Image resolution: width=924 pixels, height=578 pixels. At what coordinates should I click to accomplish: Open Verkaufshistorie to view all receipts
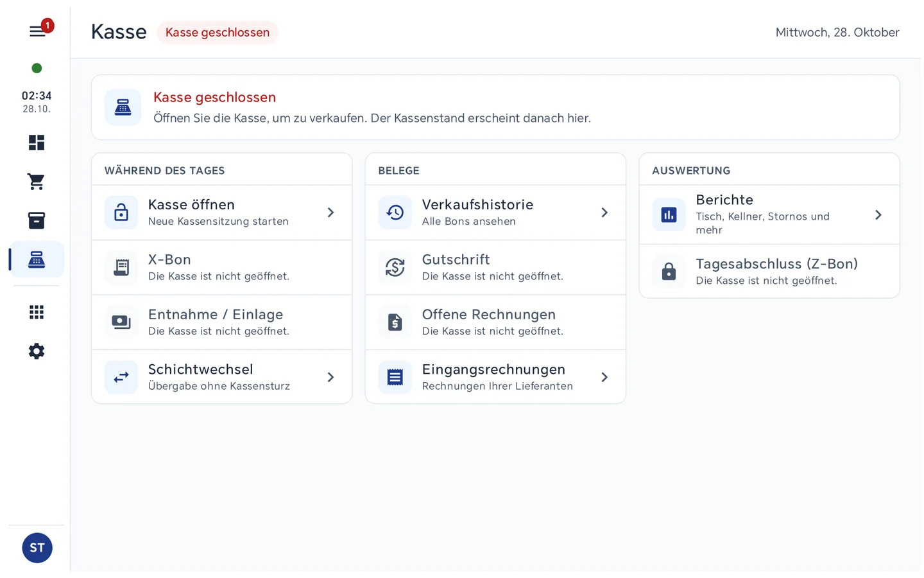[495, 213]
